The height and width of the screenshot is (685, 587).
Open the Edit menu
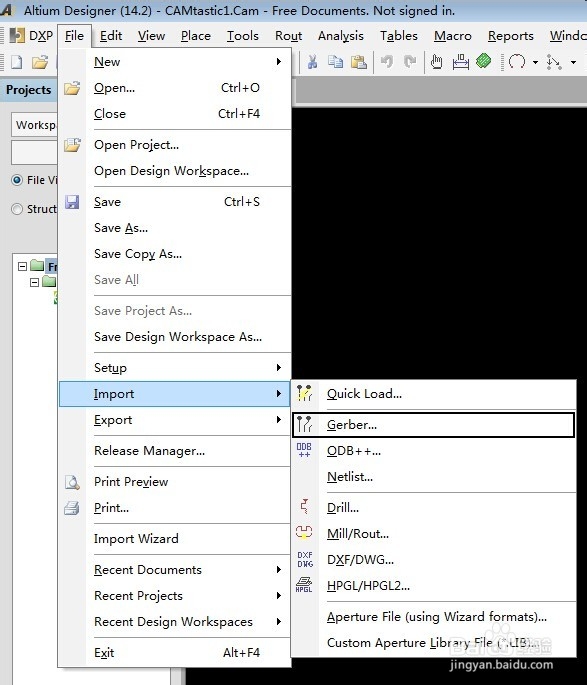[x=110, y=36]
